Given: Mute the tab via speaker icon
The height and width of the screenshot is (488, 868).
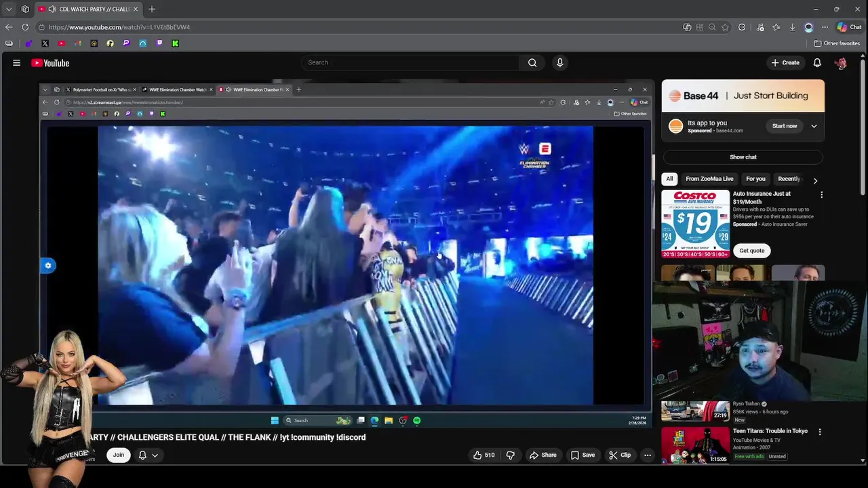Looking at the screenshot, I should point(52,9).
